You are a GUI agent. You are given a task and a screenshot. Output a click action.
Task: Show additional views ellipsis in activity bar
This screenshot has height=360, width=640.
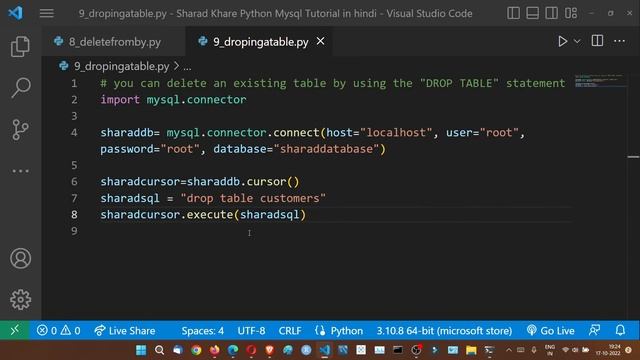coord(20,171)
